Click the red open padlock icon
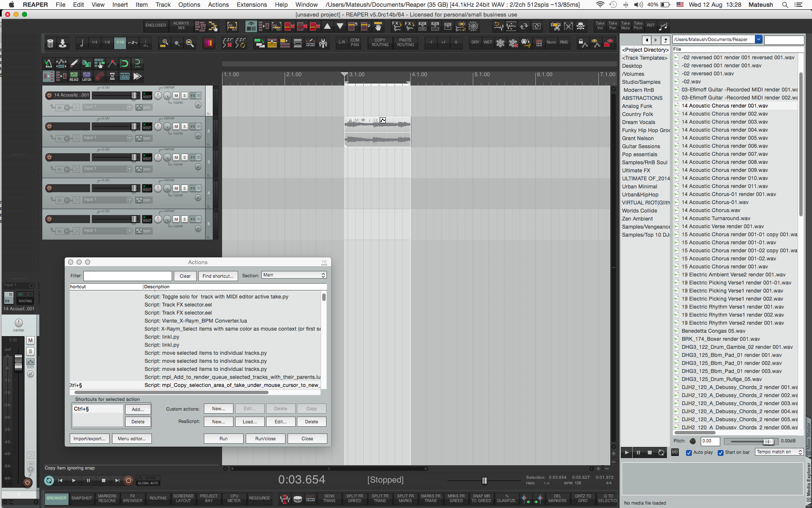 click(x=609, y=43)
